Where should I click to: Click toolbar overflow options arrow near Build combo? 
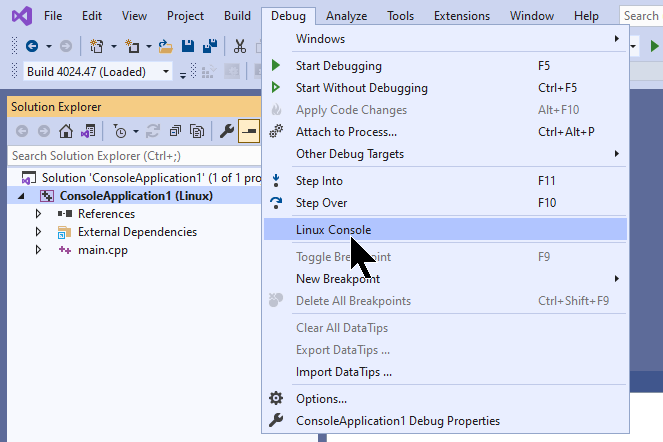coord(183,75)
